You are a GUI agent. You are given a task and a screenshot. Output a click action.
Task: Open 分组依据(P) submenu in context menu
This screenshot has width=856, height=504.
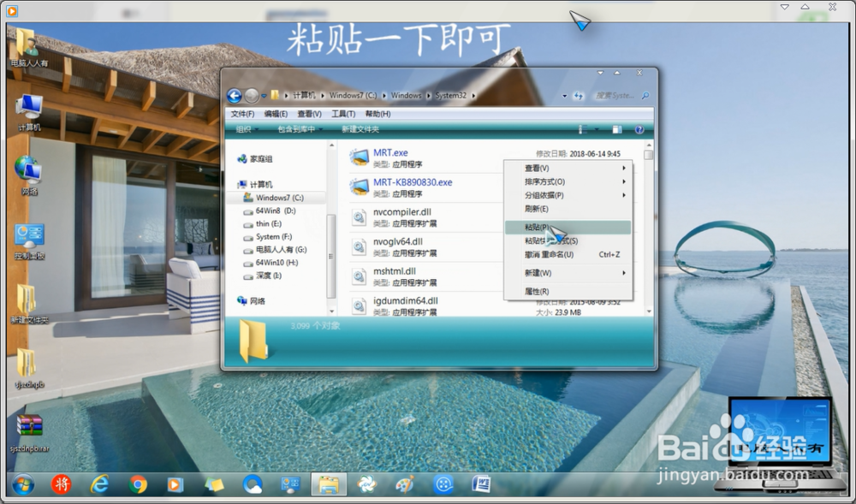click(x=568, y=195)
